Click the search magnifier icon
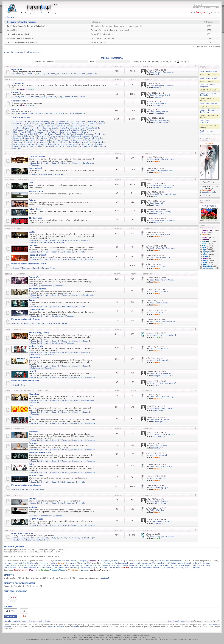 point(194,5)
